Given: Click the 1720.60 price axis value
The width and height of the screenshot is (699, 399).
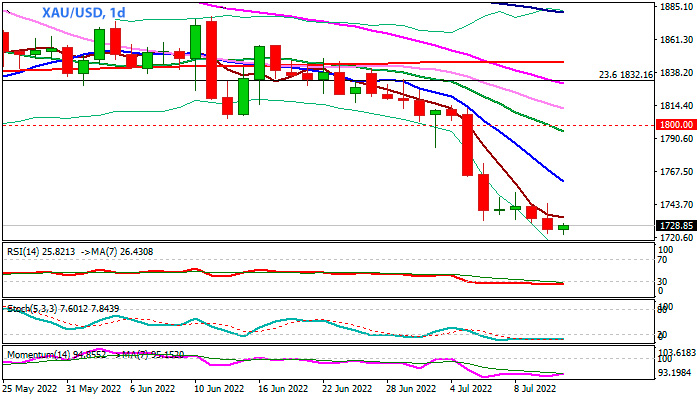Looking at the screenshot, I should pyautogui.click(x=676, y=238).
